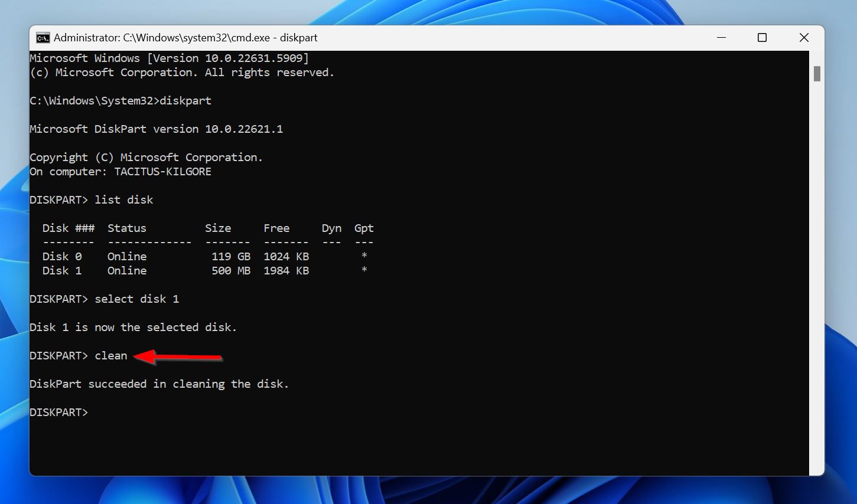The width and height of the screenshot is (857, 504).
Task: Click the Gpt column header
Action: point(363,228)
